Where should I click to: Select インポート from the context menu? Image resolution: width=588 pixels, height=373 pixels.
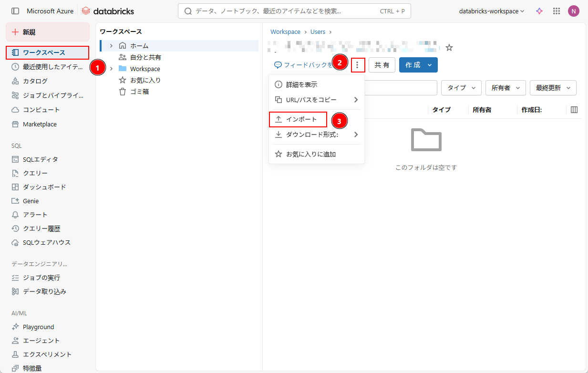click(301, 119)
